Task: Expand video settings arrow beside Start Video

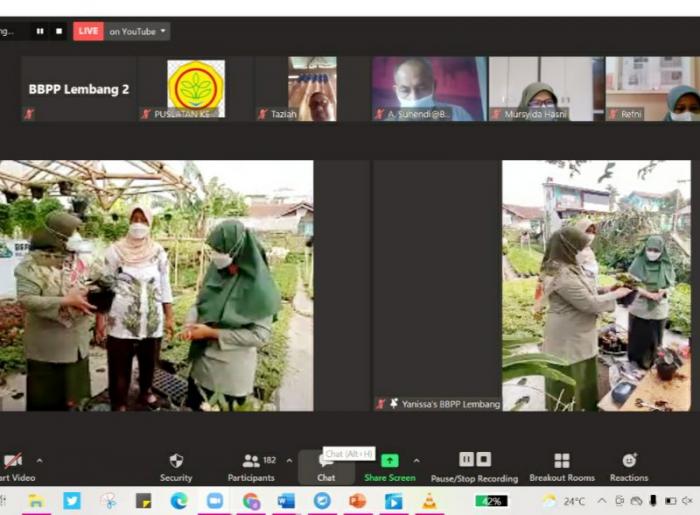Action: pyautogui.click(x=39, y=461)
